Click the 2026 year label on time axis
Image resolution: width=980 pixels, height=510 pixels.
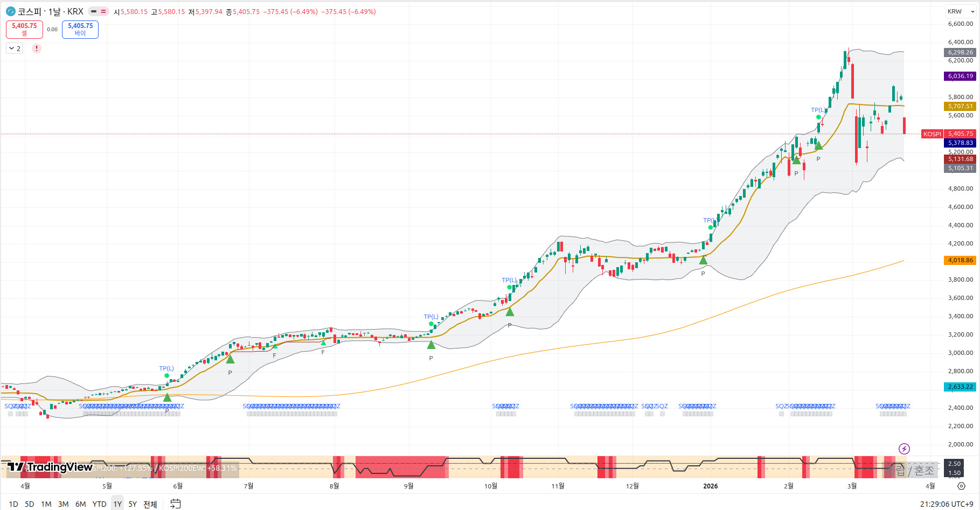(711, 486)
